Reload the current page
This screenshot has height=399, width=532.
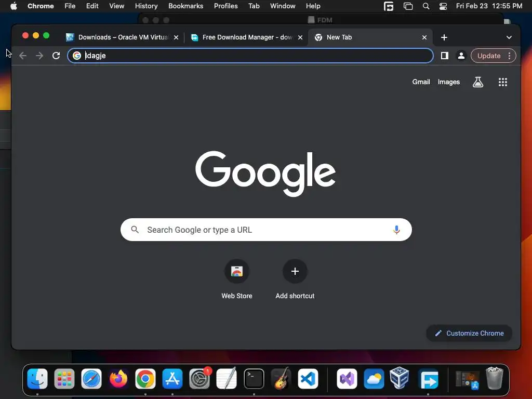(56, 56)
